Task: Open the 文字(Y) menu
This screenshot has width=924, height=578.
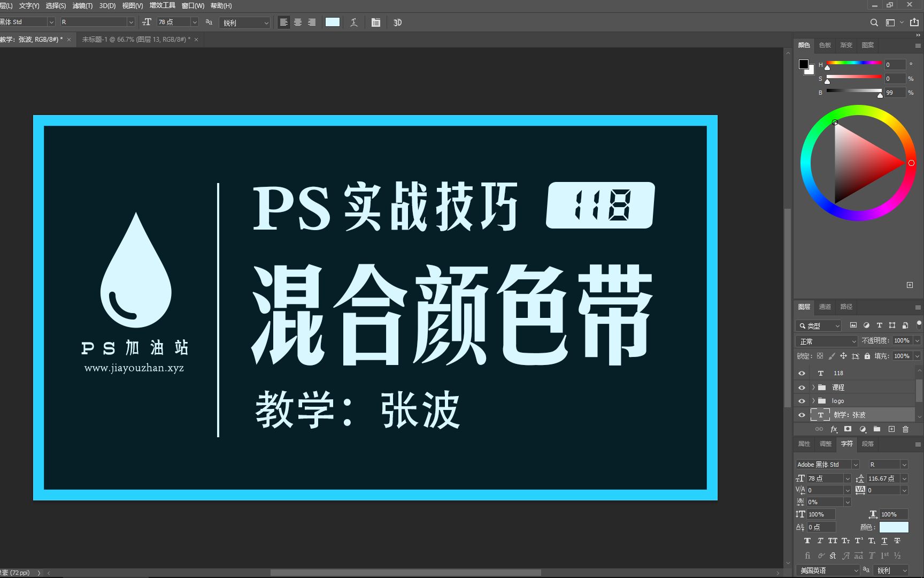Action: (29, 5)
